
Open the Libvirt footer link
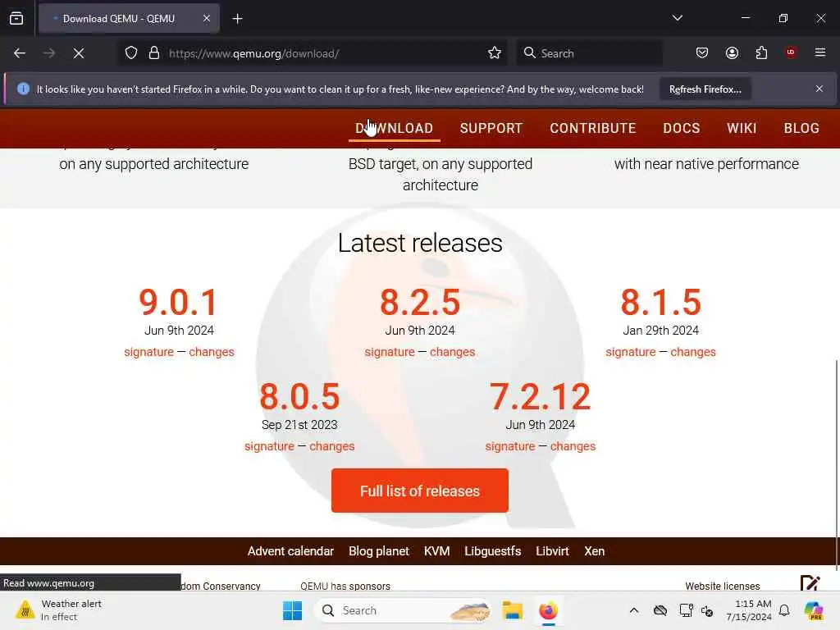552,551
